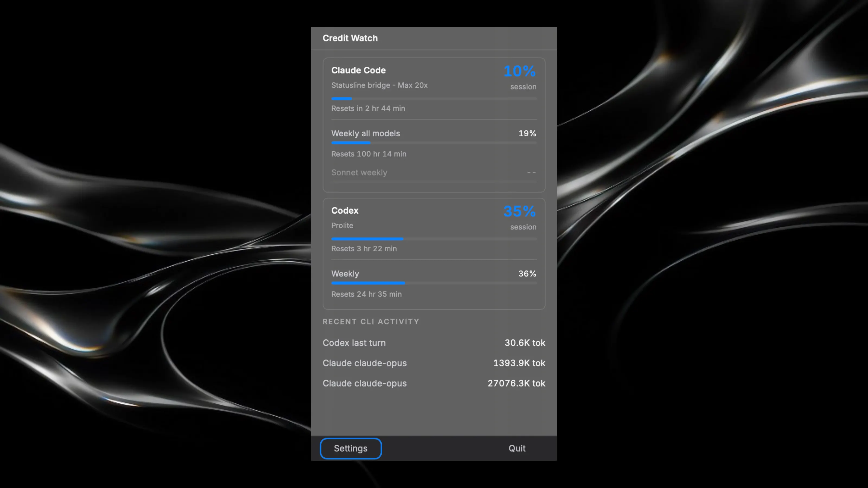
Task: Select the Codex card title
Action: [x=345, y=210]
